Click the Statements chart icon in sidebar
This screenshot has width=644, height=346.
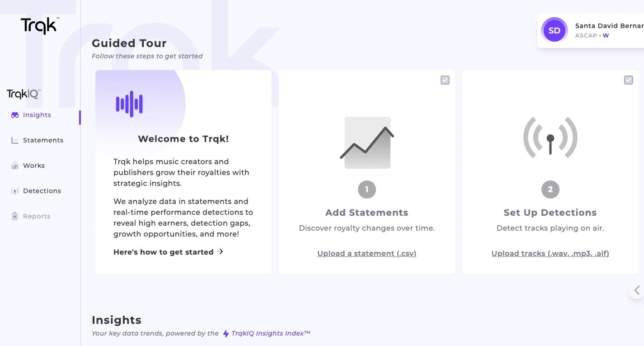(15, 140)
